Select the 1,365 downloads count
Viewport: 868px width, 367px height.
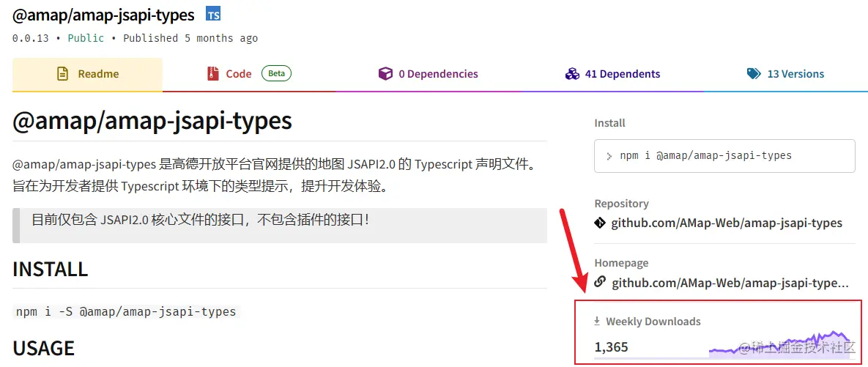click(x=611, y=347)
